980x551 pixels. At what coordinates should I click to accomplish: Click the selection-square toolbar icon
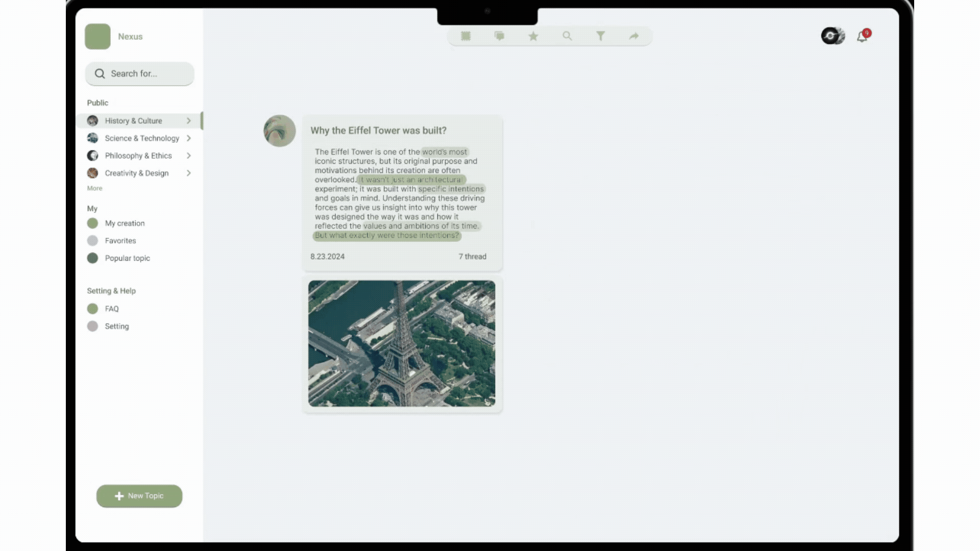click(465, 36)
